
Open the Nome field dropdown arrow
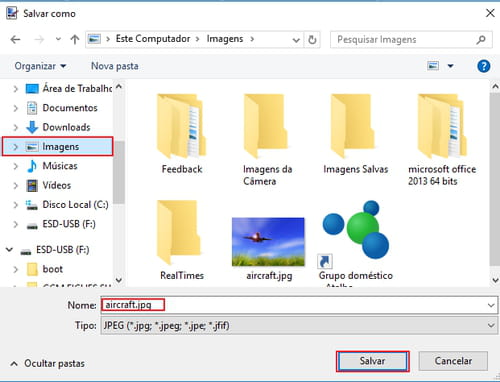[491, 305]
